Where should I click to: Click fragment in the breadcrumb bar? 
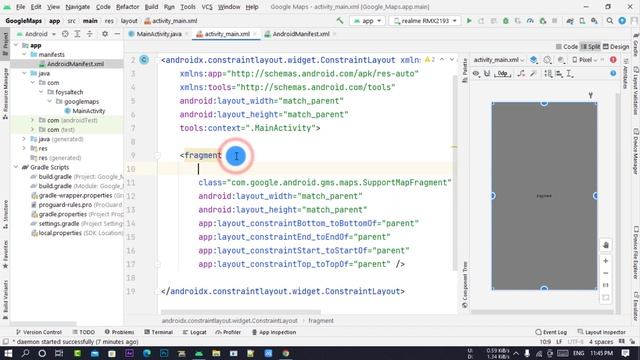click(321, 321)
